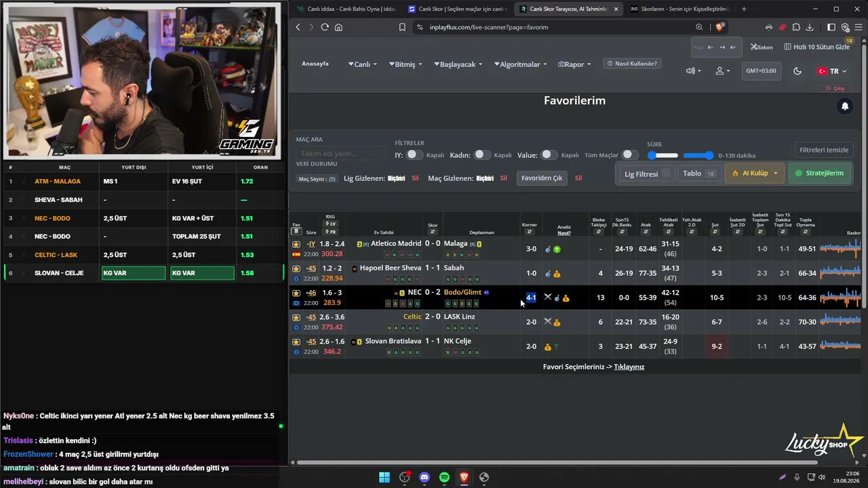Reload the inplayflux page
The width and height of the screenshot is (868, 488).
[325, 27]
